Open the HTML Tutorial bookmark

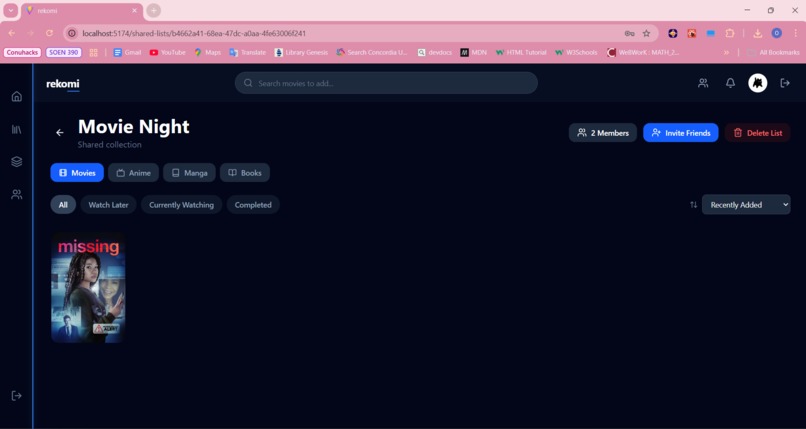coord(521,52)
